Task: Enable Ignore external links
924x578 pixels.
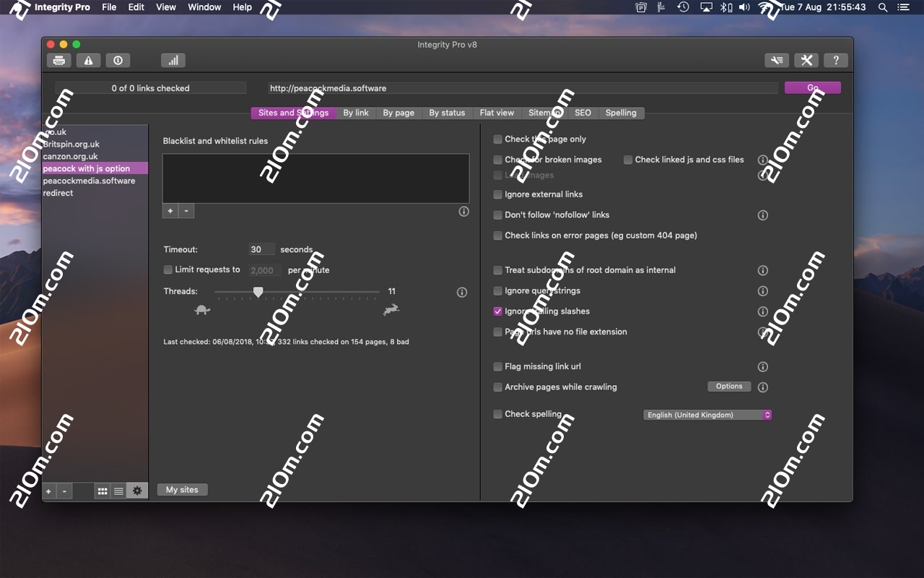Action: pyautogui.click(x=497, y=194)
